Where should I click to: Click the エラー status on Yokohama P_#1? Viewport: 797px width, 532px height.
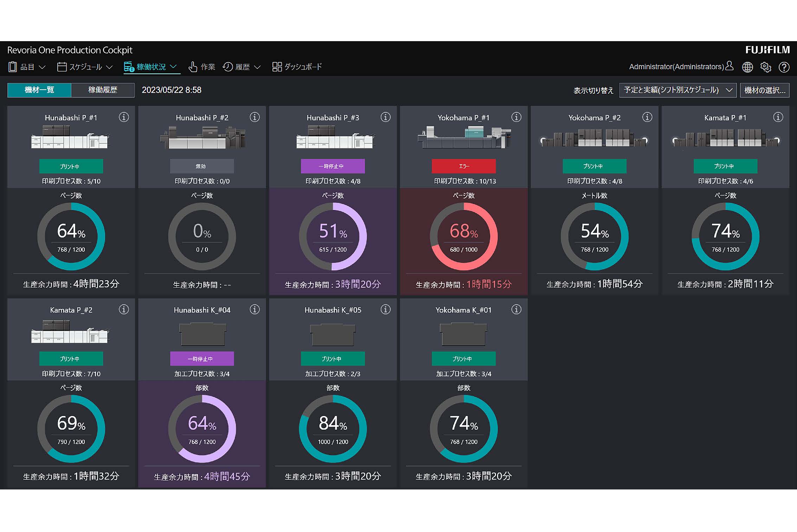(x=463, y=166)
